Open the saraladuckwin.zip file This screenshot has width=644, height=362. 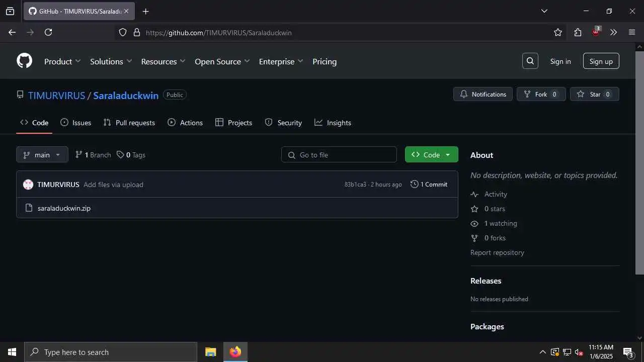point(64,208)
